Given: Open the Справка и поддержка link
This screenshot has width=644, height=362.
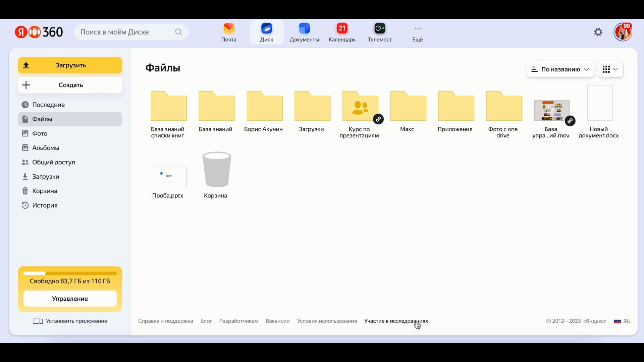Looking at the screenshot, I should [166, 321].
